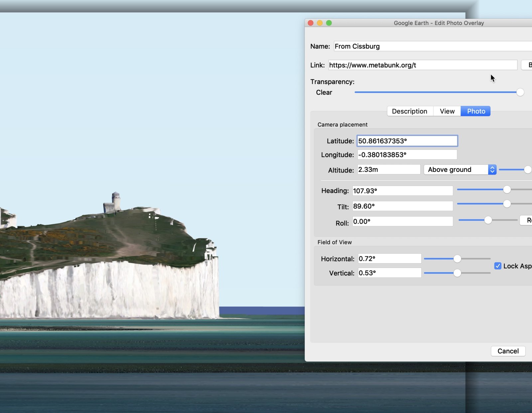This screenshot has height=413, width=532.
Task: Toggle the Lock Aspect checkbox
Action: [498, 266]
